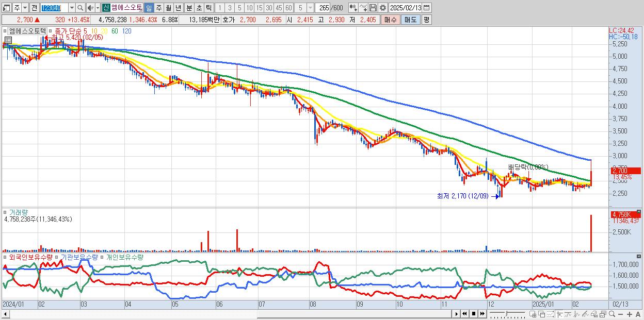Open chart settings gear icon

pos(383,8)
